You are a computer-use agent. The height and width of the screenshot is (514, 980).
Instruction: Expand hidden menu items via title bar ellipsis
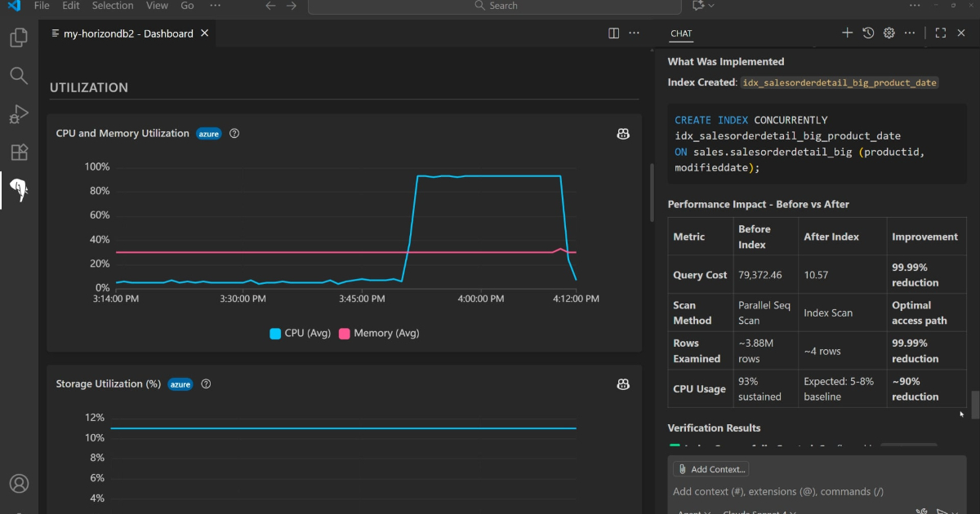click(x=215, y=6)
